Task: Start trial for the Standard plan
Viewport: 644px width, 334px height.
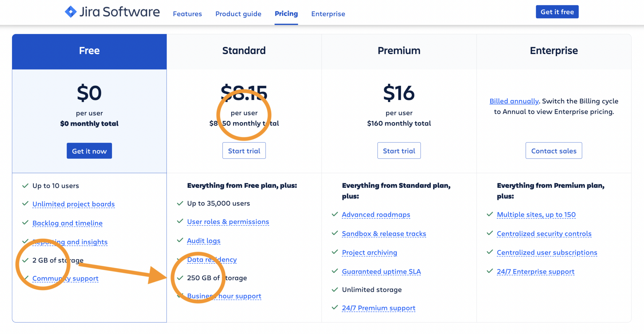Action: [244, 151]
